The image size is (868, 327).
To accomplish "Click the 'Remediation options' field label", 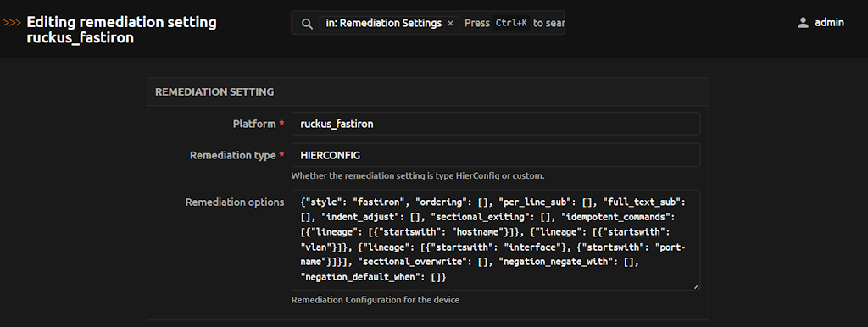I will (235, 202).
